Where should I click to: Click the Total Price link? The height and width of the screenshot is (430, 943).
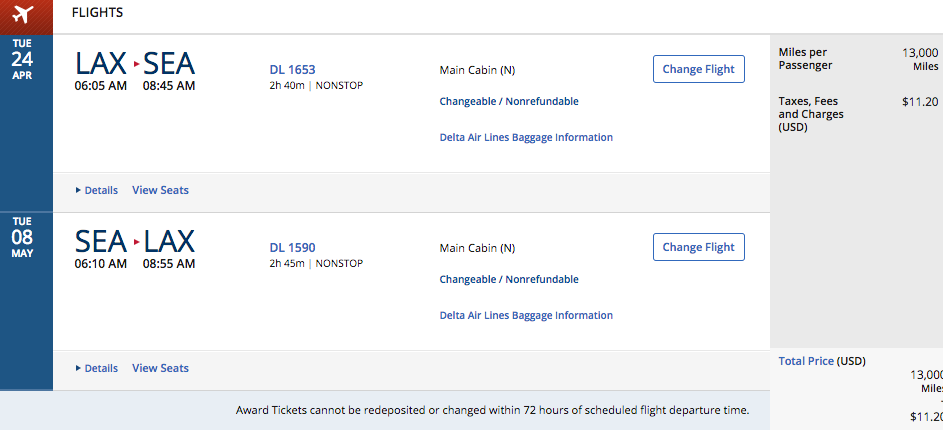(x=805, y=361)
